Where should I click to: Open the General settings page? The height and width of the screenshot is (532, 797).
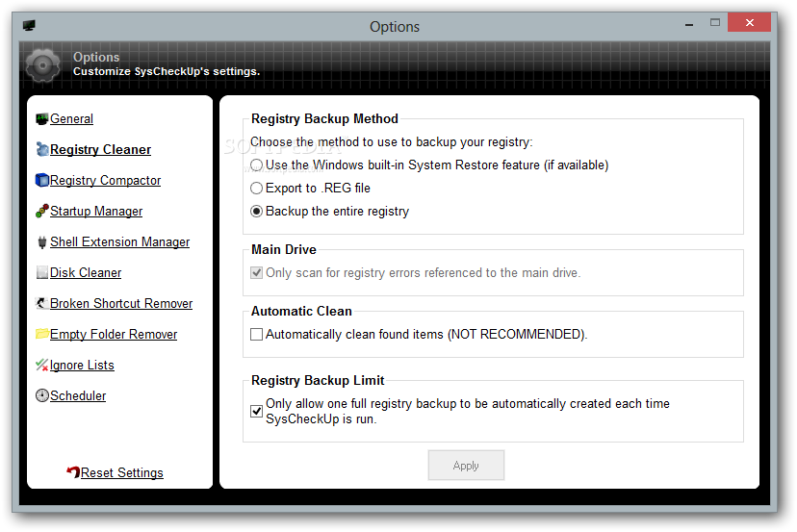pyautogui.click(x=71, y=119)
